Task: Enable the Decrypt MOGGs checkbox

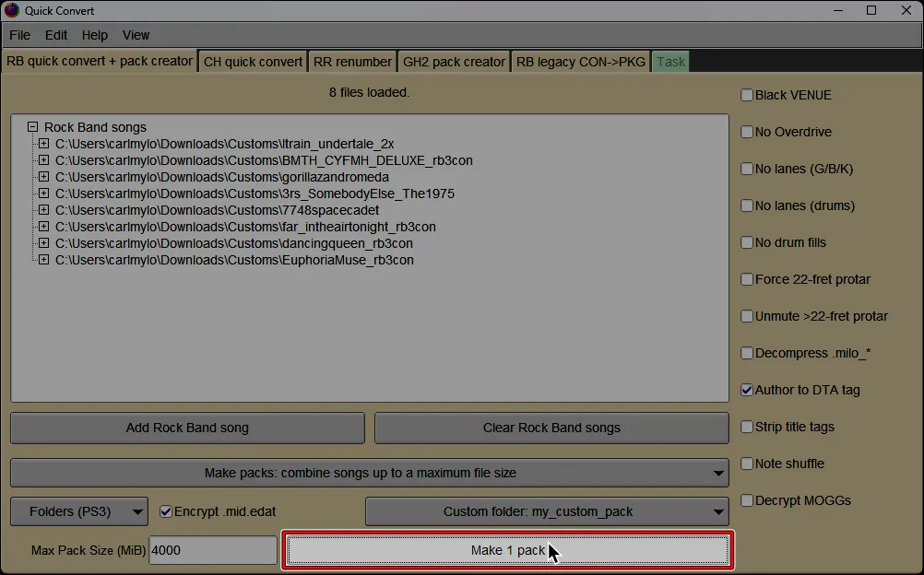Action: [x=747, y=500]
